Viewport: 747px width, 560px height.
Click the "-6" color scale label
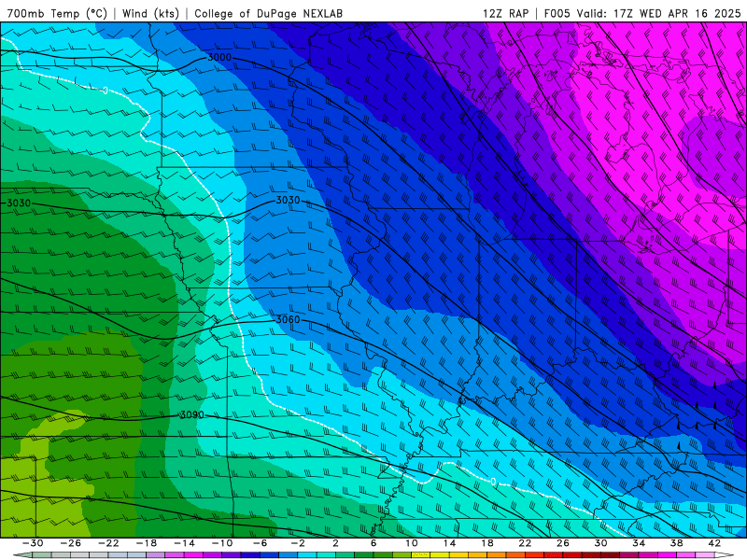(x=260, y=543)
